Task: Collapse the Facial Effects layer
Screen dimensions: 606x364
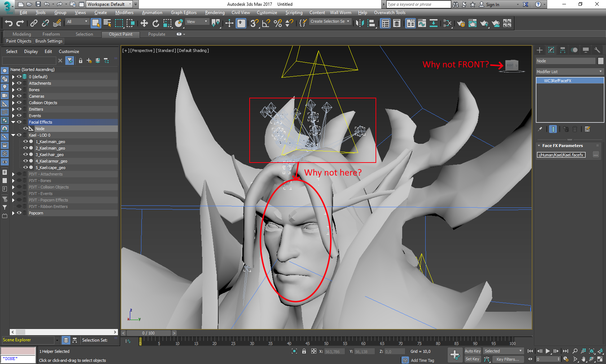Action: coord(13,122)
